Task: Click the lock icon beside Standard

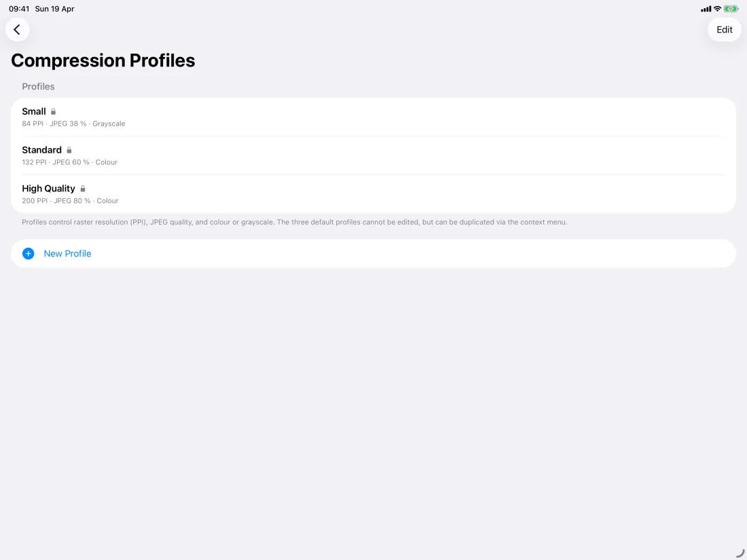Action: pyautogui.click(x=69, y=150)
